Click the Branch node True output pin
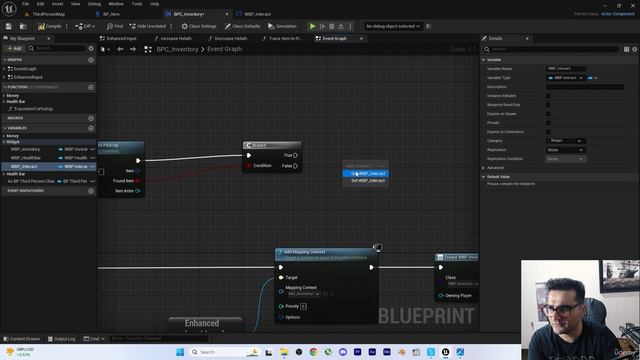Image resolution: width=640 pixels, height=360 pixels. pos(295,155)
